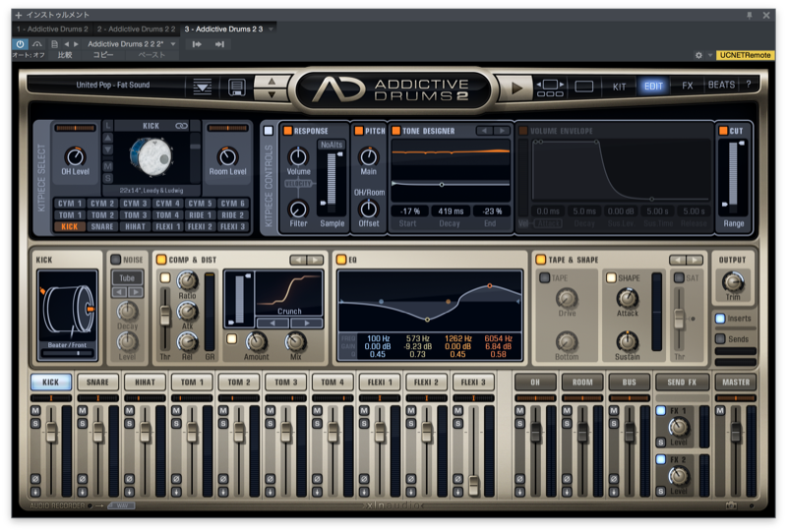The width and height of the screenshot is (787, 532).
Task: Enable the NOISE section
Action: coord(116,260)
